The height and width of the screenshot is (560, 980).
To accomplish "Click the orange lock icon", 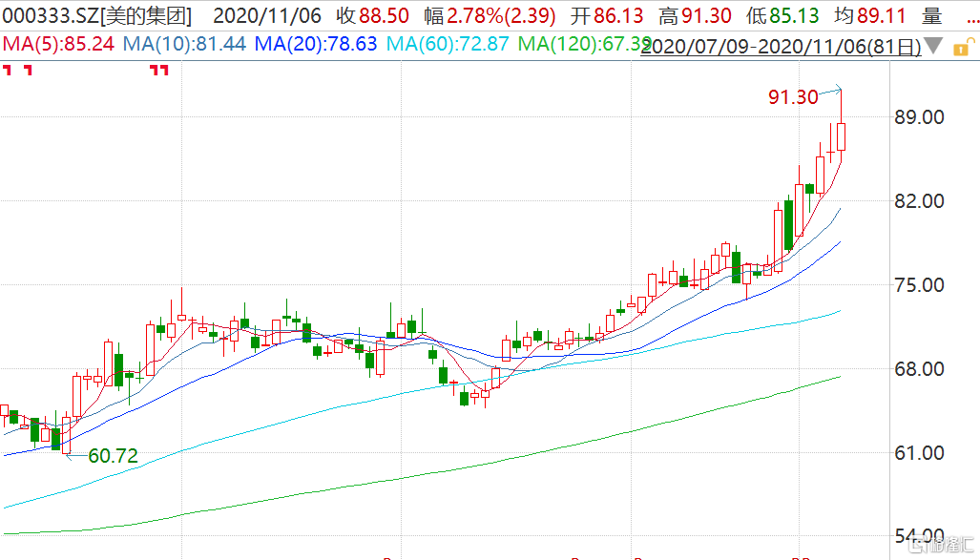I will [x=964, y=48].
